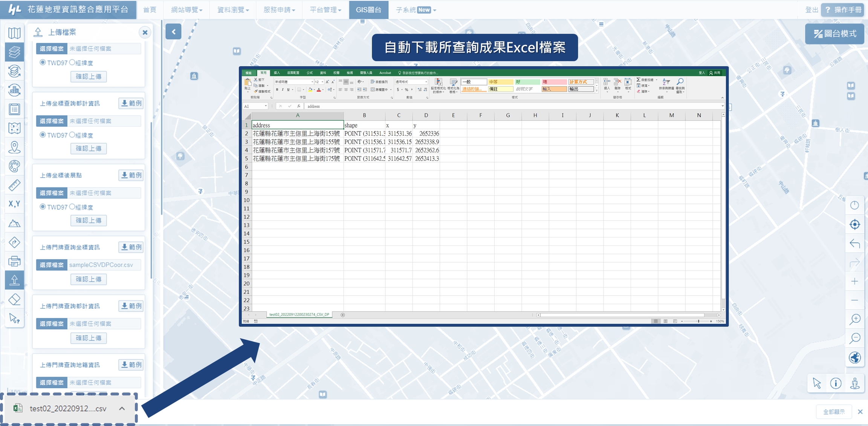Expand the downloaded csv file chevron

(122, 408)
